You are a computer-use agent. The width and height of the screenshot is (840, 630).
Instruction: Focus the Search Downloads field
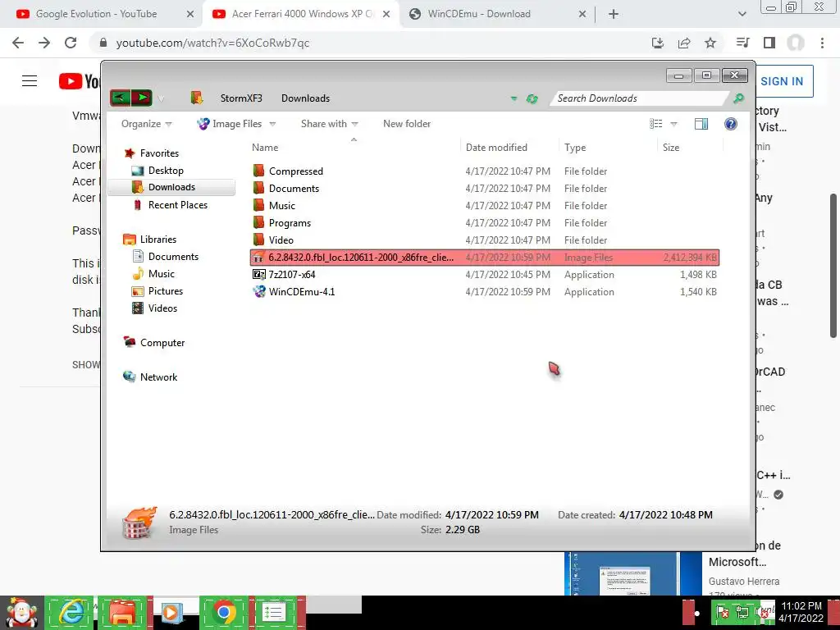[x=640, y=98]
